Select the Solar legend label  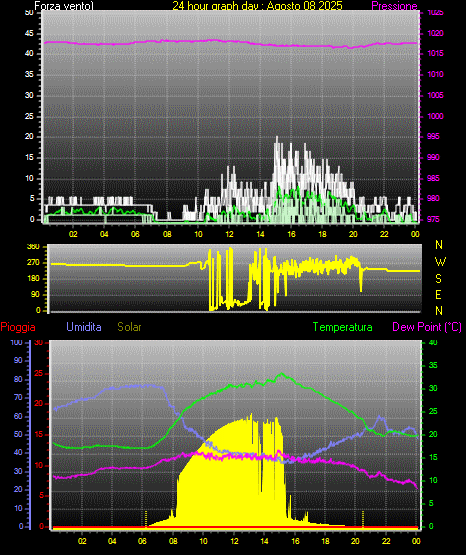tap(129, 327)
